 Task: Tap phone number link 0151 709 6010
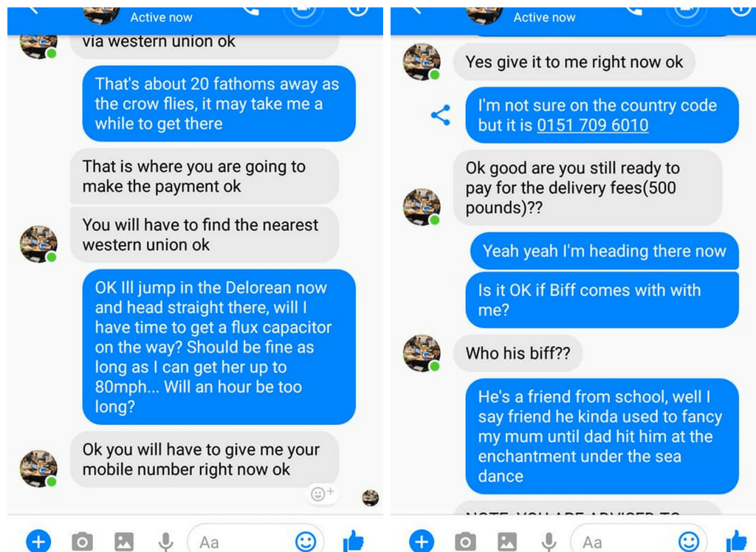593,125
